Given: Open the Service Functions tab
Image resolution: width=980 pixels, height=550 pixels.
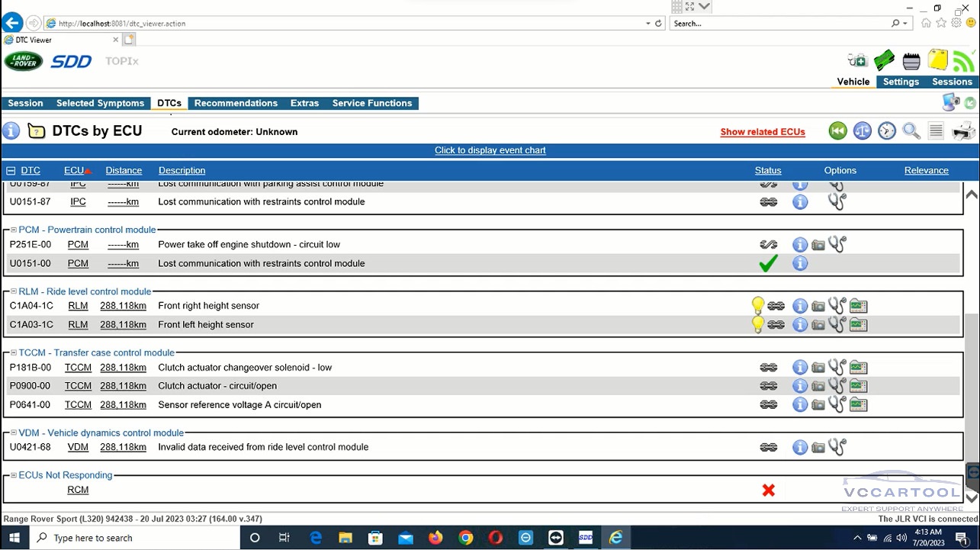Looking at the screenshot, I should 371,103.
